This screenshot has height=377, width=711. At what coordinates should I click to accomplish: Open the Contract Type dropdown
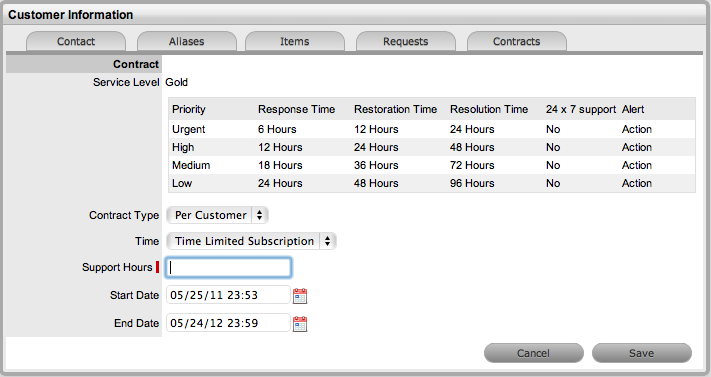[217, 215]
